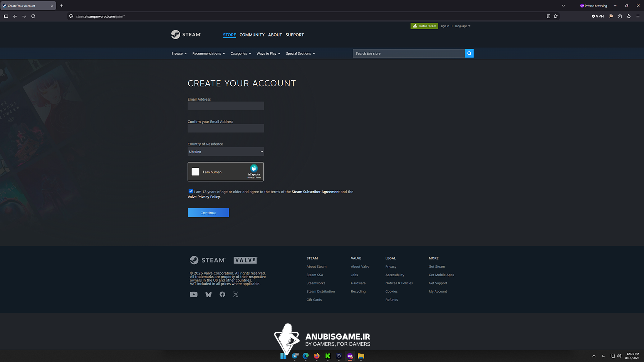This screenshot has height=362, width=644.
Task: Open the browser hamburger menu
Action: 638,16
